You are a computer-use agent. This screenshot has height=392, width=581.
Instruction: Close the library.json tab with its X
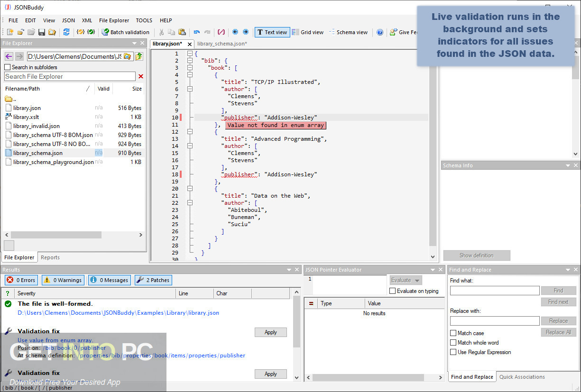point(190,44)
